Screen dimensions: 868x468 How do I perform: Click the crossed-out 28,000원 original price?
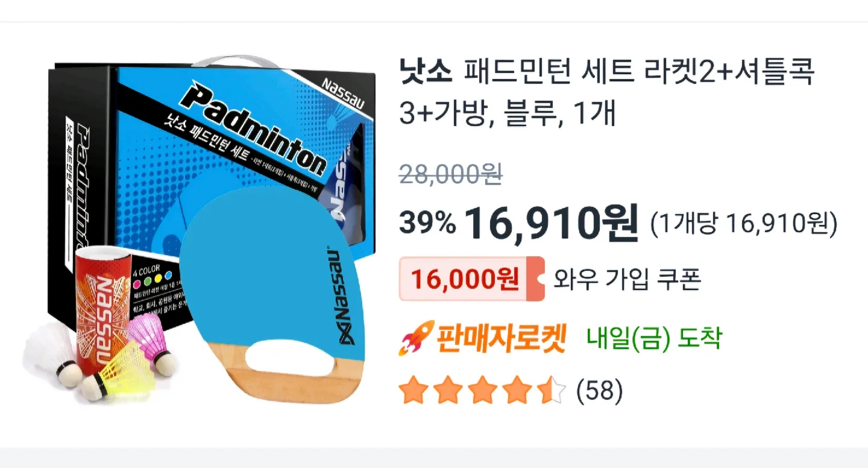point(450,174)
